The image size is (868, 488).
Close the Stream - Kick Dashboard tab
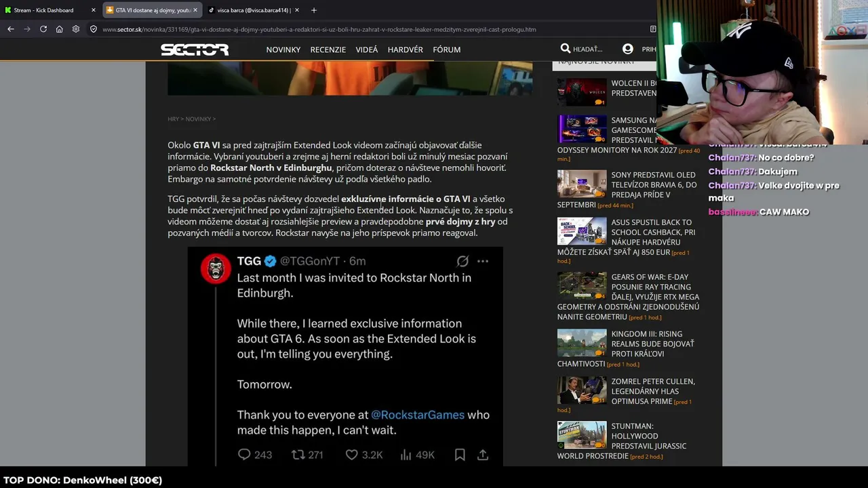coord(94,10)
